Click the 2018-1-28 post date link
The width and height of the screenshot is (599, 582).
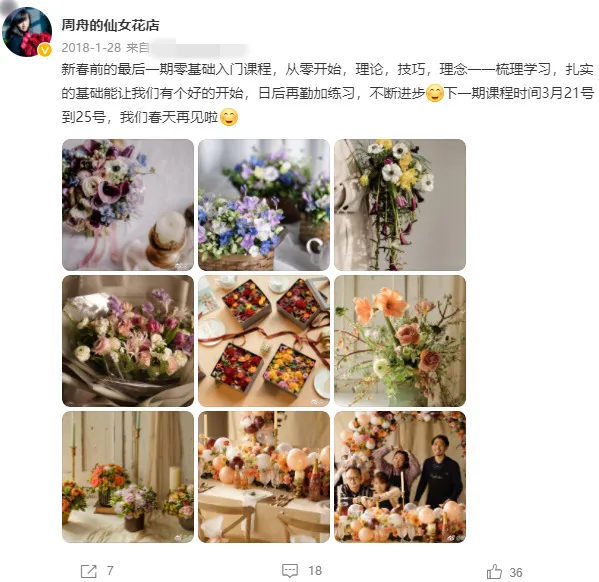(x=91, y=48)
